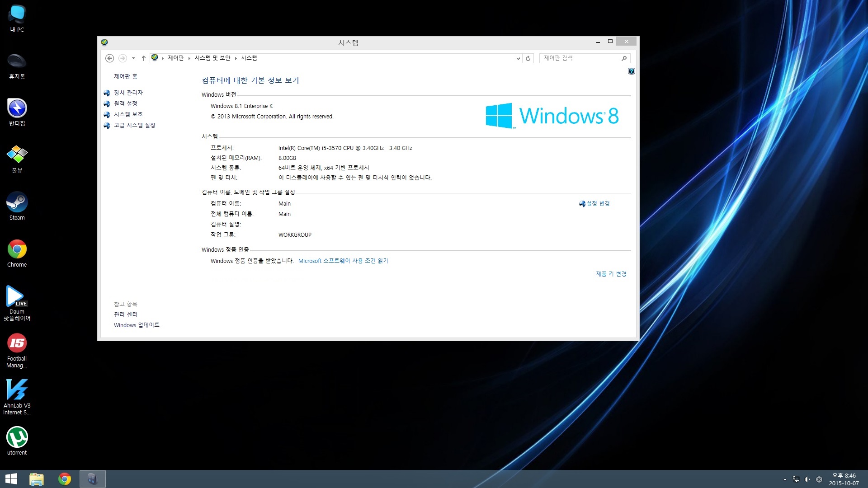Open File Explorer from the taskbar
Image resolution: width=868 pixels, height=488 pixels.
(37, 479)
